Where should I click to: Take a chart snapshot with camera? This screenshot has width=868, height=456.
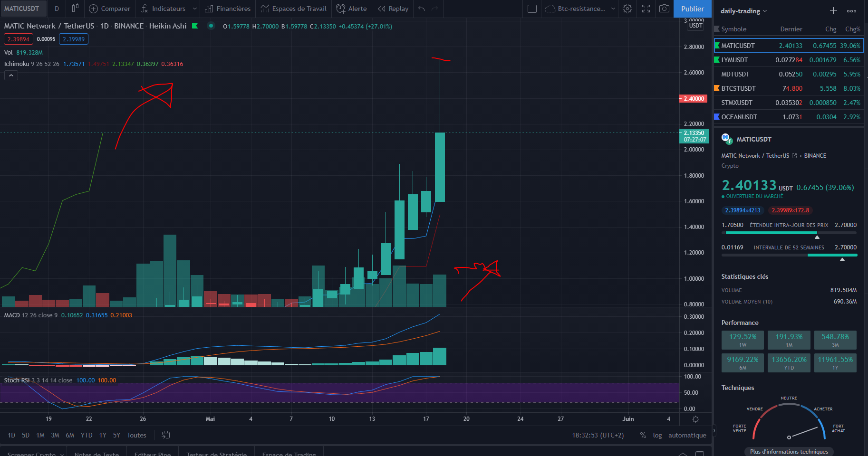pyautogui.click(x=665, y=9)
